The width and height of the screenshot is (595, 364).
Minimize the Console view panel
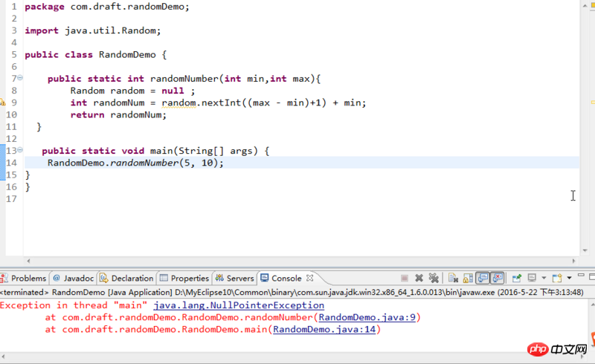pos(581,276)
